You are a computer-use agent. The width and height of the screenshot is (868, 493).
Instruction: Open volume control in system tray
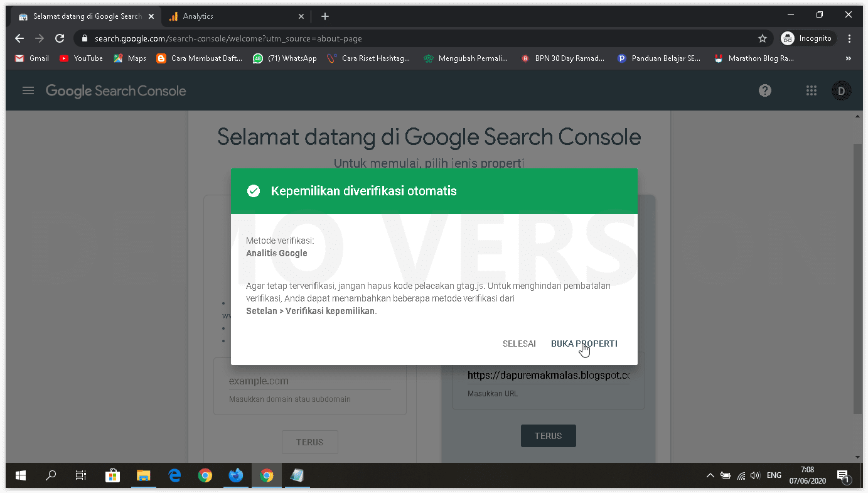755,475
